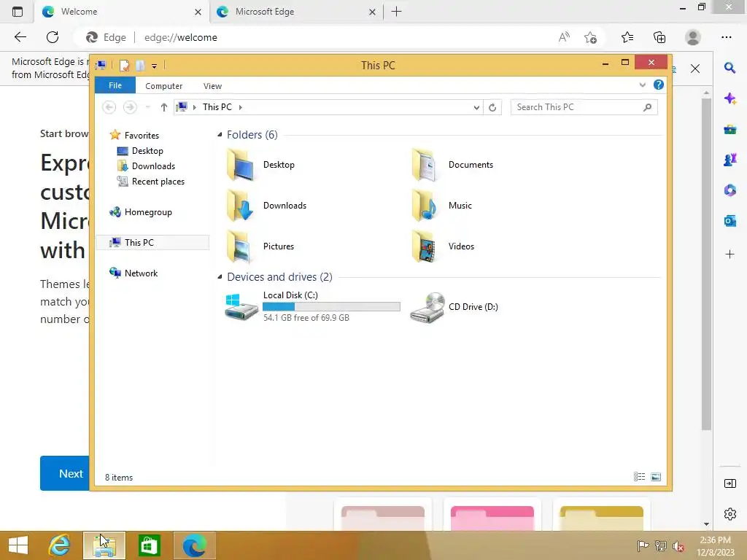Hide the Edge sidebar toggle button

click(x=729, y=484)
